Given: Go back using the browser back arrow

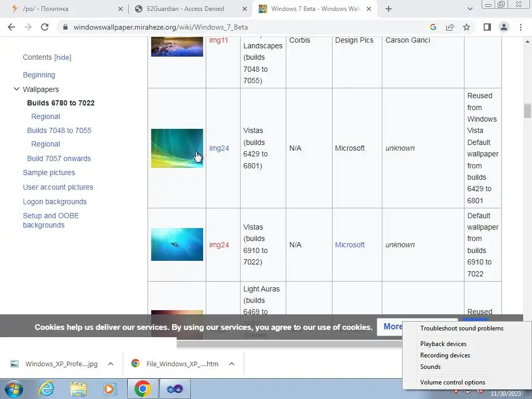Looking at the screenshot, I should (x=11, y=27).
